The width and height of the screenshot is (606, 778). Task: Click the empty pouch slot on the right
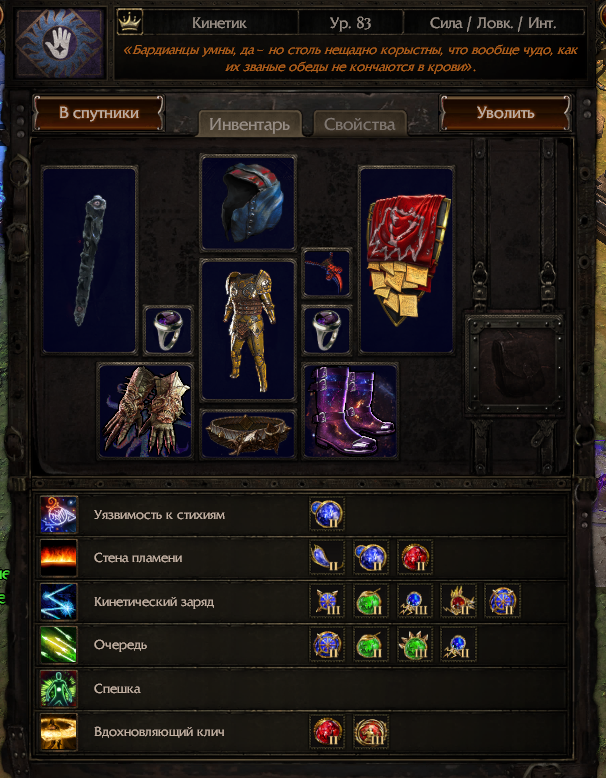pos(515,364)
